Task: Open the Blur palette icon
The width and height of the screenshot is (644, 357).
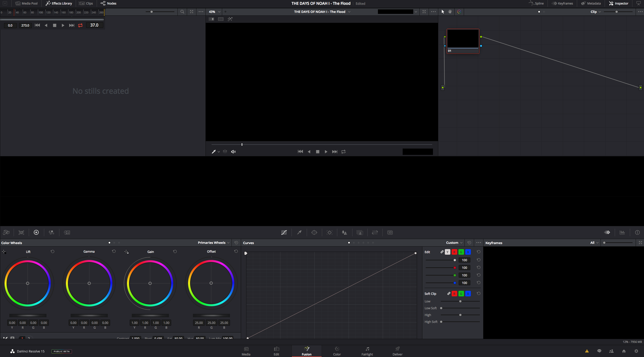Action: 344,232
